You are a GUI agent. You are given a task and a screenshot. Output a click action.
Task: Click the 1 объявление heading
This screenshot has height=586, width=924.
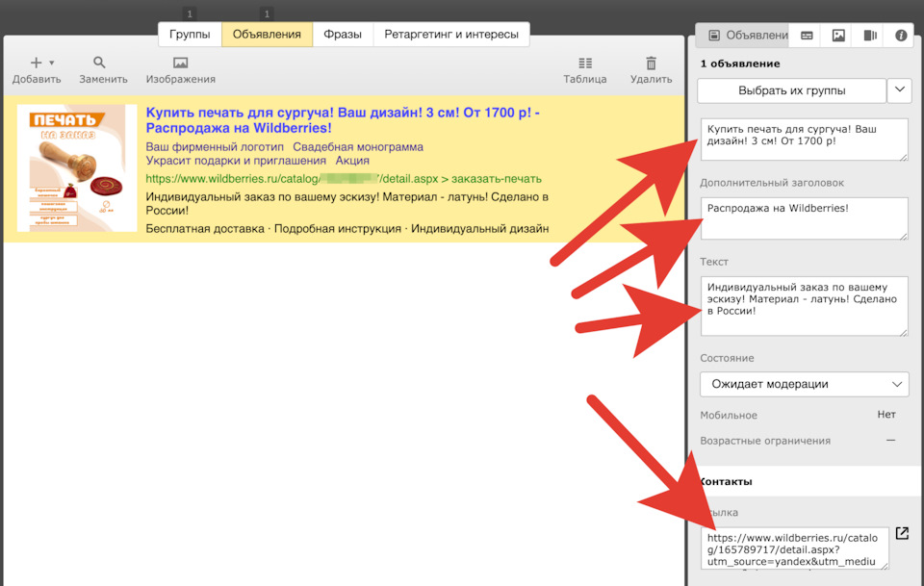740,64
